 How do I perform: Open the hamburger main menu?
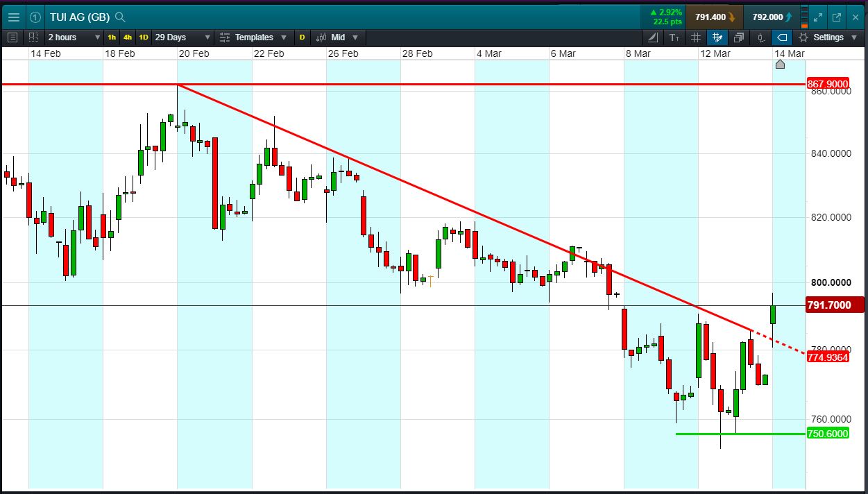pos(13,17)
